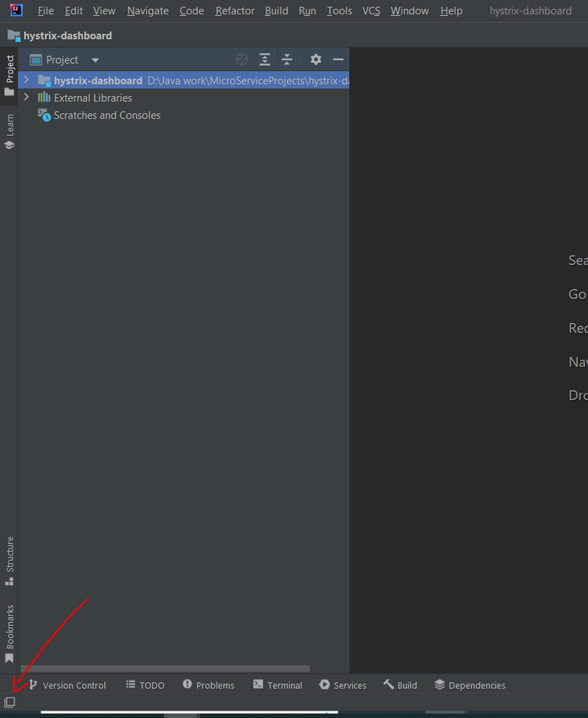This screenshot has height=718, width=588.
Task: Click the hystrix-dashboard window title text
Action: coord(531,10)
